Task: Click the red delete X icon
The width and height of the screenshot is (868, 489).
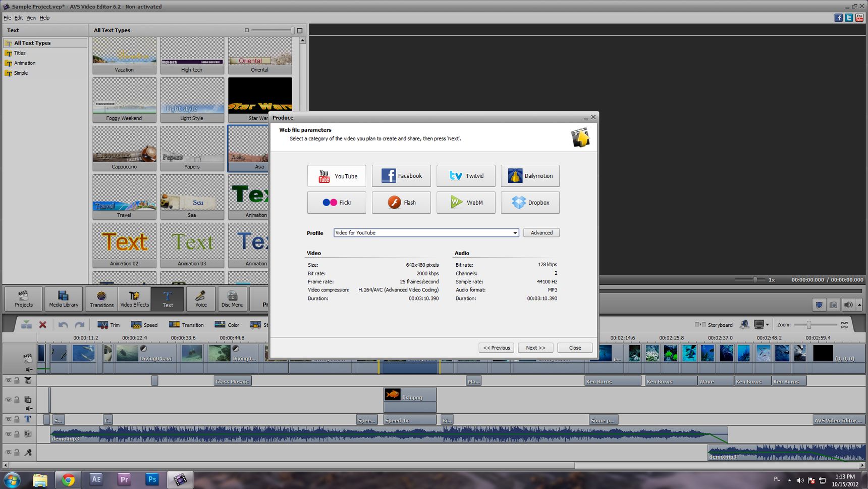Action: pos(43,325)
